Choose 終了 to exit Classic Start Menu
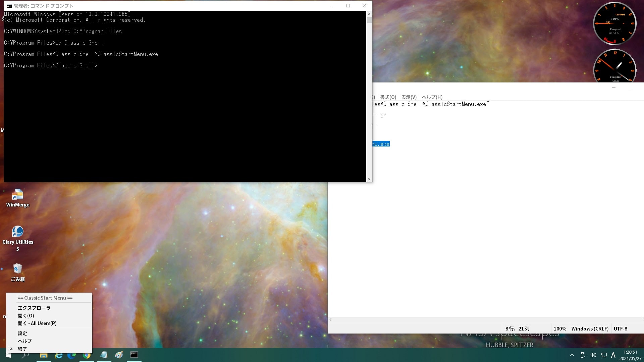 click(22, 349)
